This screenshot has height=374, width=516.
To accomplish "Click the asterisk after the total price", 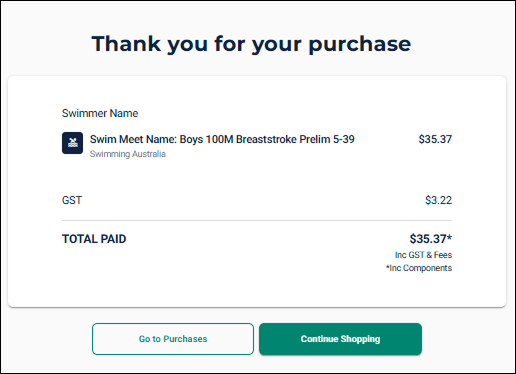I will tap(449, 237).
